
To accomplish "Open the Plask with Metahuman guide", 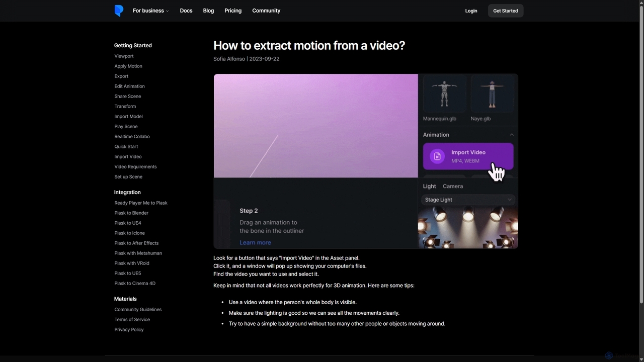I will tap(138, 253).
